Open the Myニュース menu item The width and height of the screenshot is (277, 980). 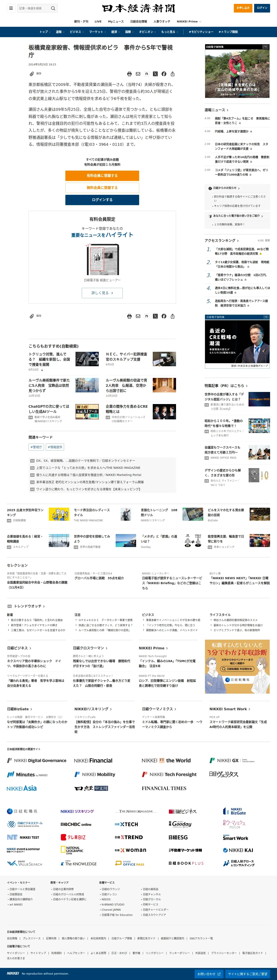tap(116, 22)
